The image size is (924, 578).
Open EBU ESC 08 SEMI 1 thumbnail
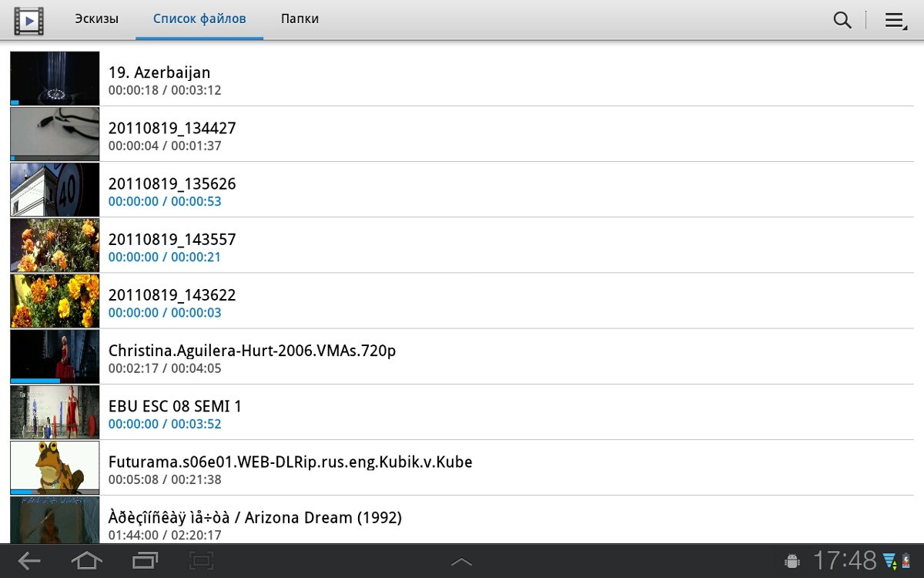[55, 412]
